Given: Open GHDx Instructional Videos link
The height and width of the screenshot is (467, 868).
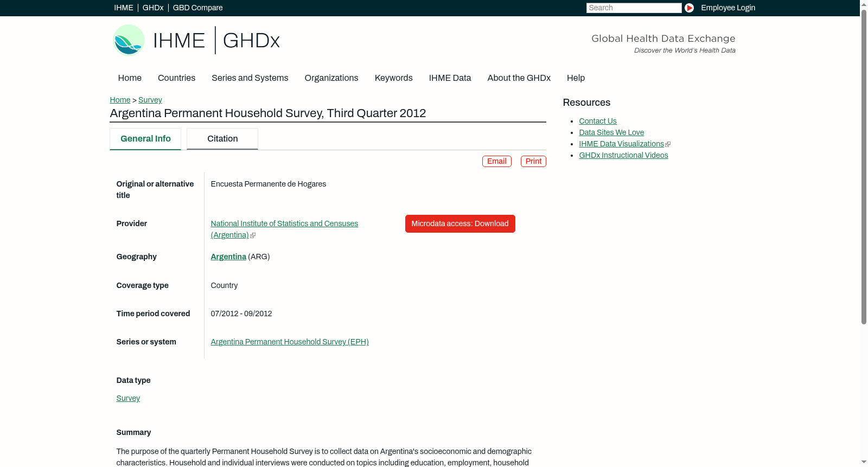Looking at the screenshot, I should (x=623, y=156).
